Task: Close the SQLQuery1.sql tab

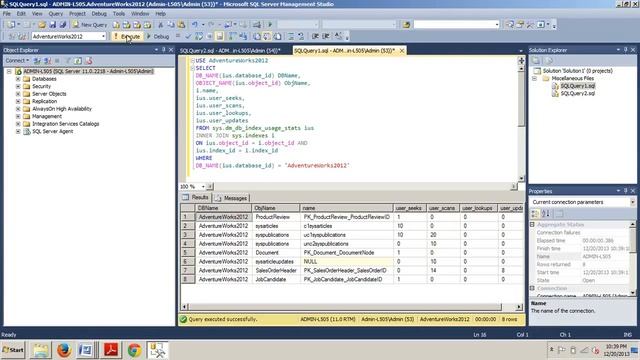Action: coord(402,51)
